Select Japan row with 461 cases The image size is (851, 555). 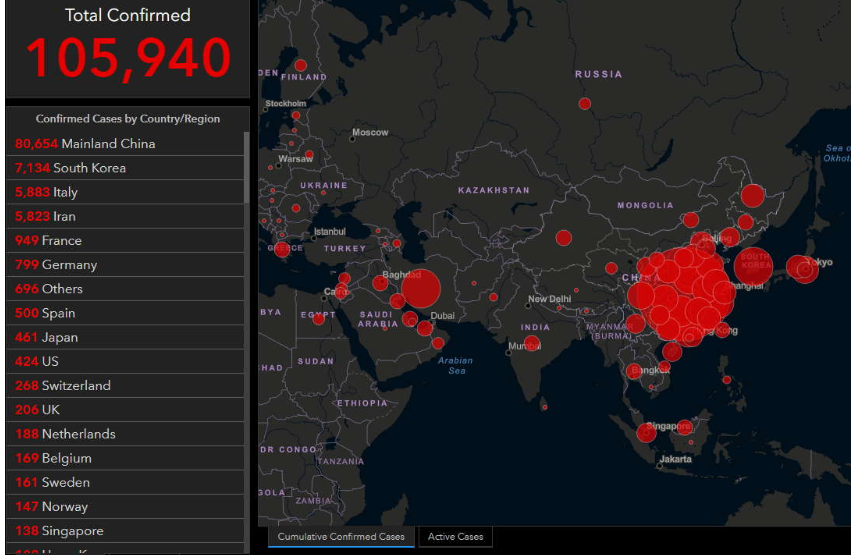click(125, 337)
